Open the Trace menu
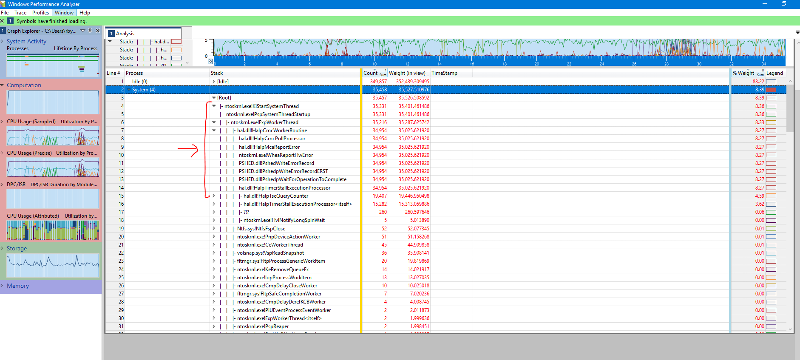 [x=20, y=12]
